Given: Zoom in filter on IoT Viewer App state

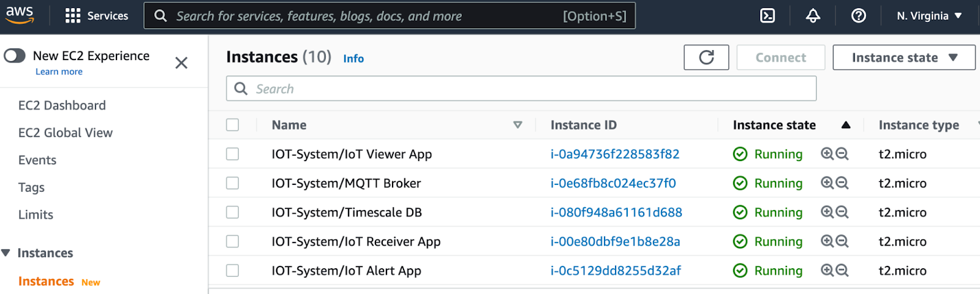Looking at the screenshot, I should (827, 154).
